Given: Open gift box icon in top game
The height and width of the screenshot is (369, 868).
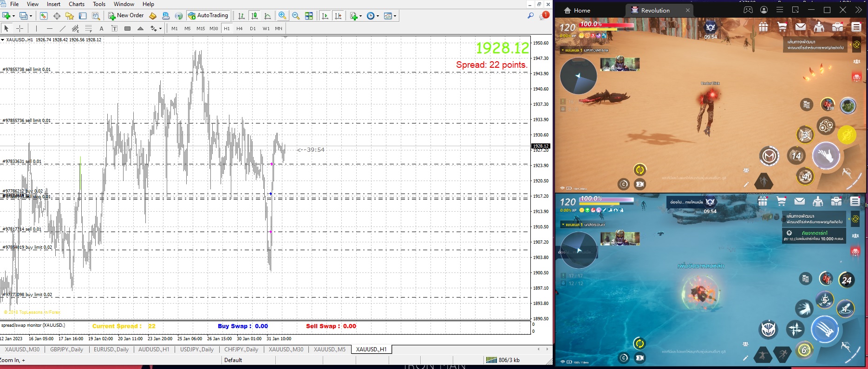Looking at the screenshot, I should click(x=764, y=27).
